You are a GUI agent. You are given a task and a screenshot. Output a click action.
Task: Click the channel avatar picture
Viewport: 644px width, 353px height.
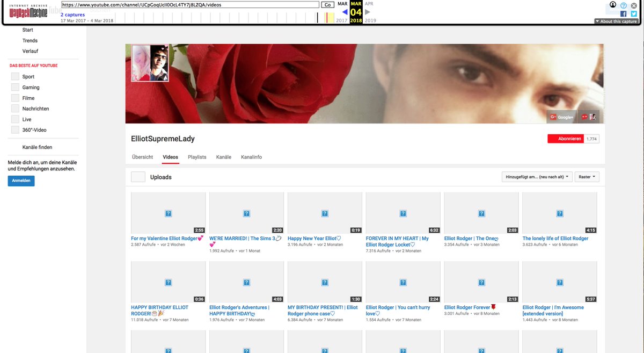150,63
